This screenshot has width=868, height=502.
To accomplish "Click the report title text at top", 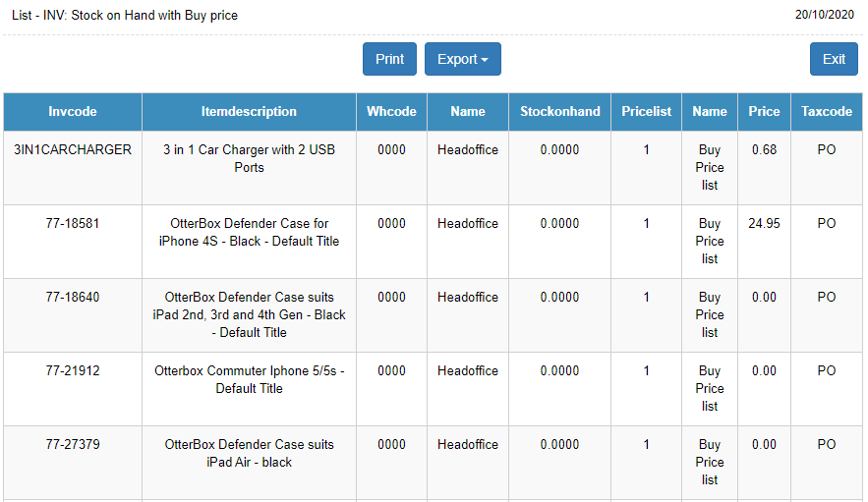I will coord(125,16).
